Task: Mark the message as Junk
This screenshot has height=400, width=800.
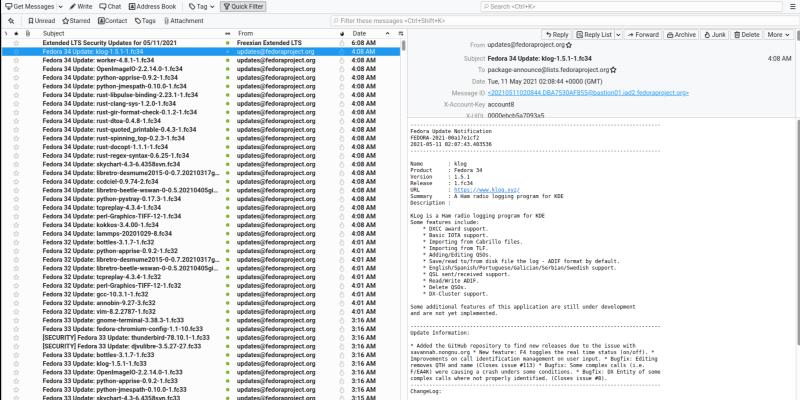Action: [715, 34]
